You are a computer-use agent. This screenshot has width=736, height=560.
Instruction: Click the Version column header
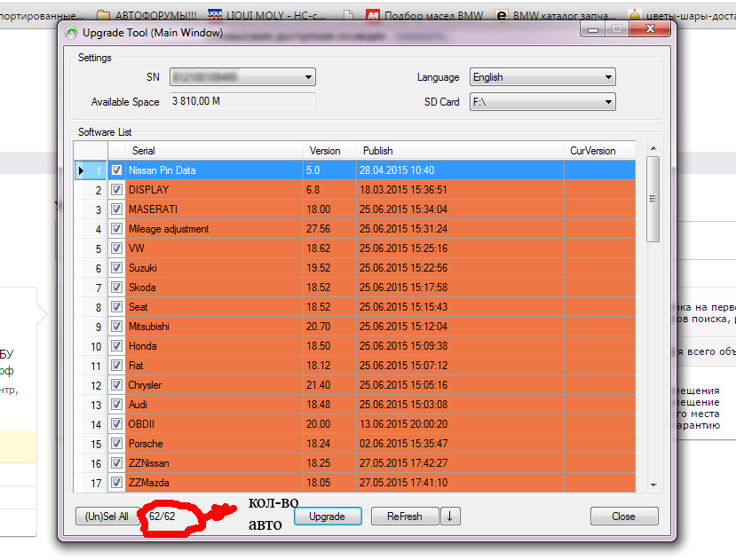(330, 151)
